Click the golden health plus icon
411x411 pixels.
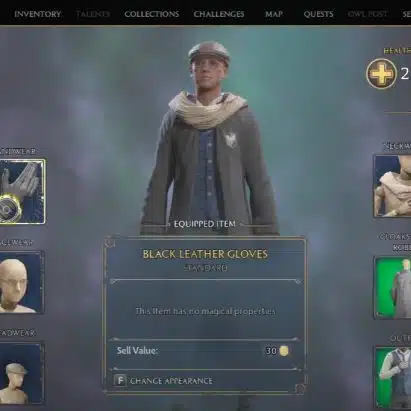(381, 74)
